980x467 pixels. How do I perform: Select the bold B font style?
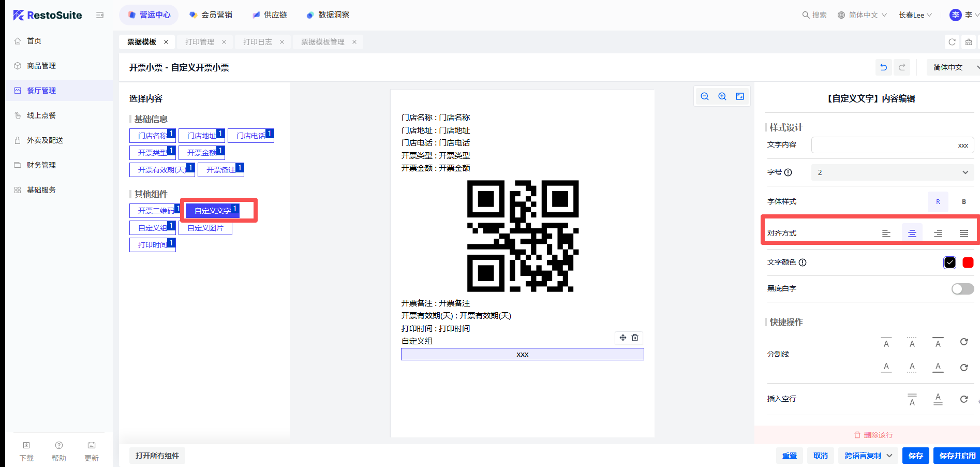(x=963, y=202)
